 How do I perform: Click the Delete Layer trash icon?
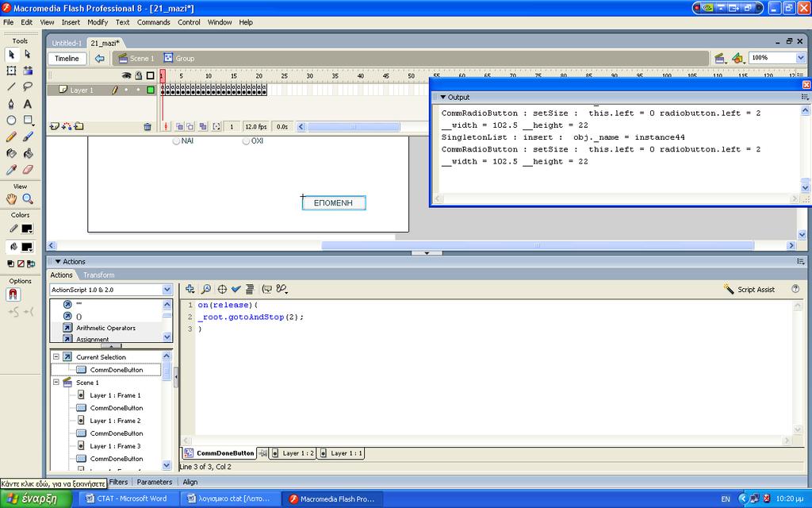click(x=147, y=126)
